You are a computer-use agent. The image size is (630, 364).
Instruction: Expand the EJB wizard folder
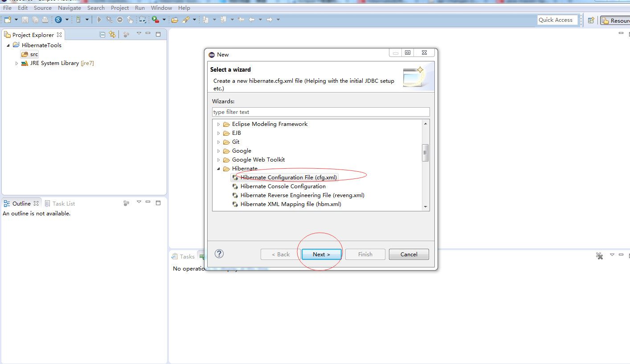tap(218, 133)
